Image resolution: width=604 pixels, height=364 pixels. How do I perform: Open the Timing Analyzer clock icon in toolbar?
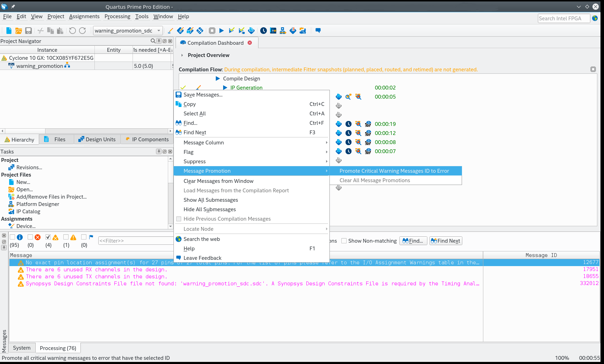[x=263, y=31]
